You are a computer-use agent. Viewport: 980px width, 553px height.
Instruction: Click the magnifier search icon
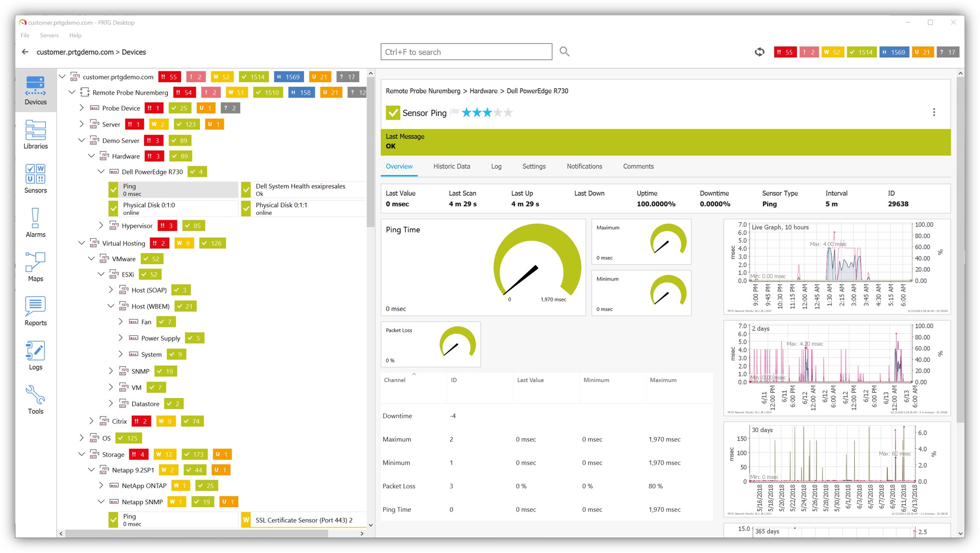point(564,51)
